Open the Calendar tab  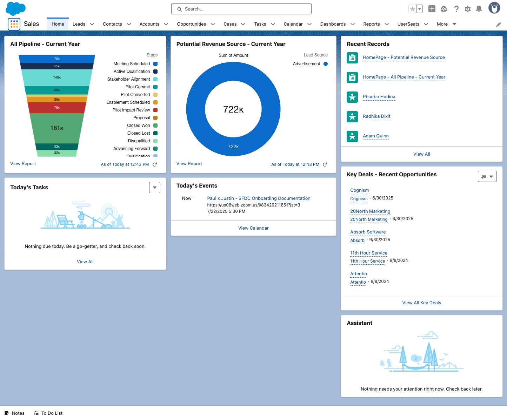click(x=293, y=24)
